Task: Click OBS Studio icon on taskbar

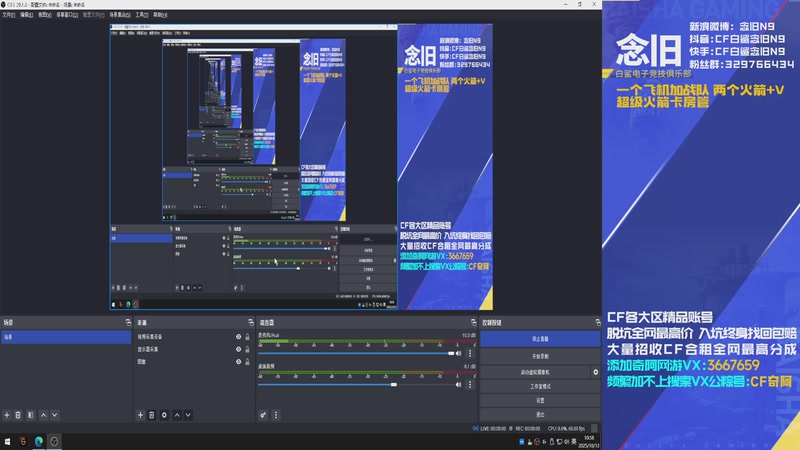Action: point(54,441)
